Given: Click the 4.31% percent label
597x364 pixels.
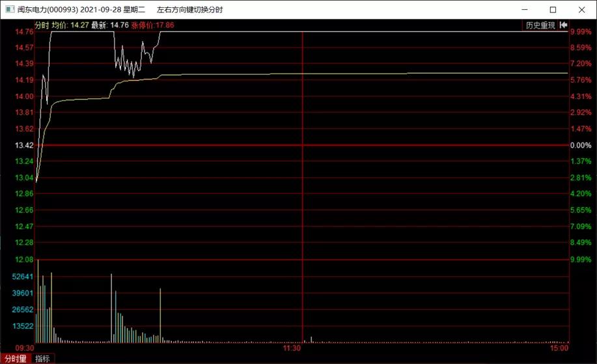Looking at the screenshot, I should [x=581, y=96].
